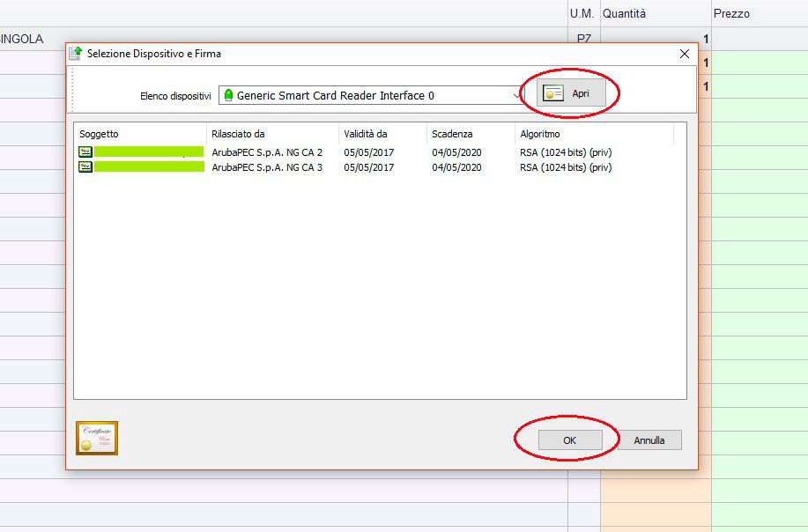Expand the Elenco dispositivi dropdown arrow
The height and width of the screenshot is (532, 808).
[516, 95]
